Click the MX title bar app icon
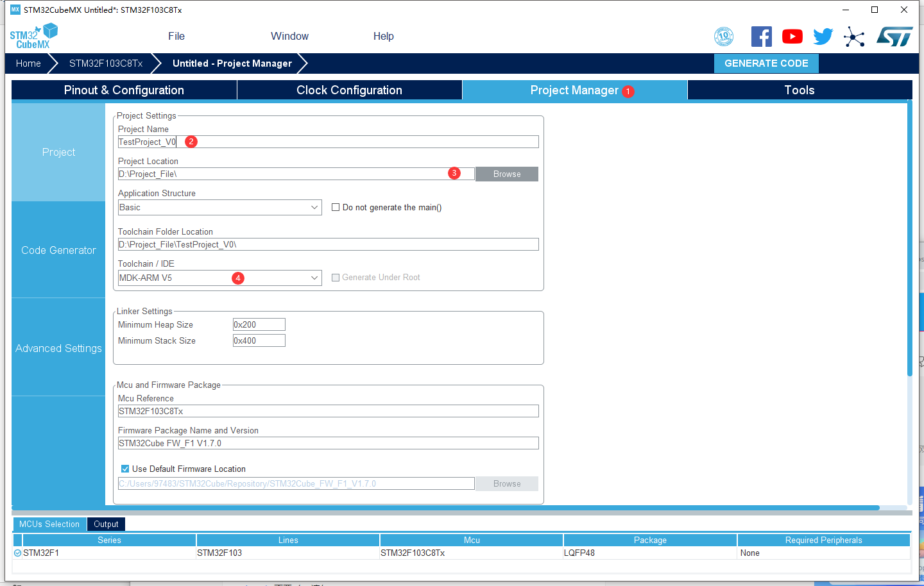 click(x=15, y=10)
